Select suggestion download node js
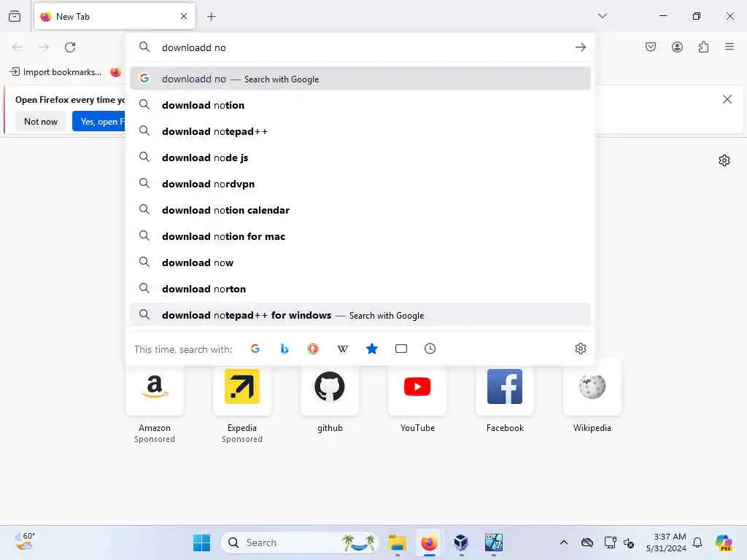 pos(360,157)
